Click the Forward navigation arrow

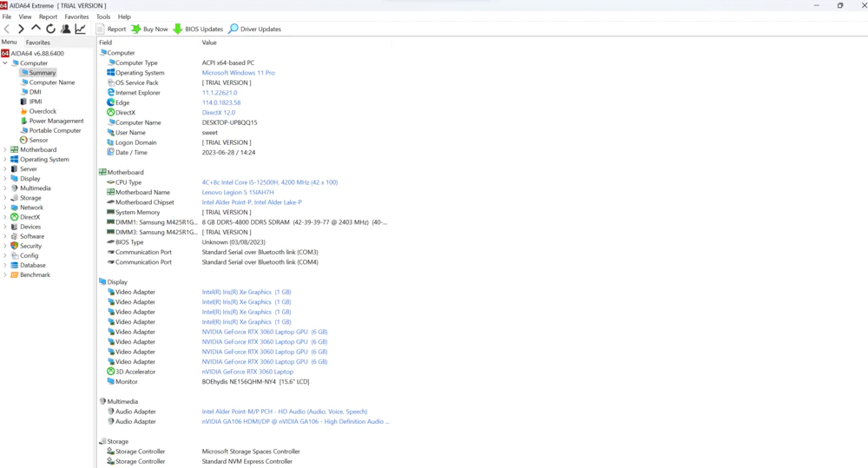tap(21, 29)
